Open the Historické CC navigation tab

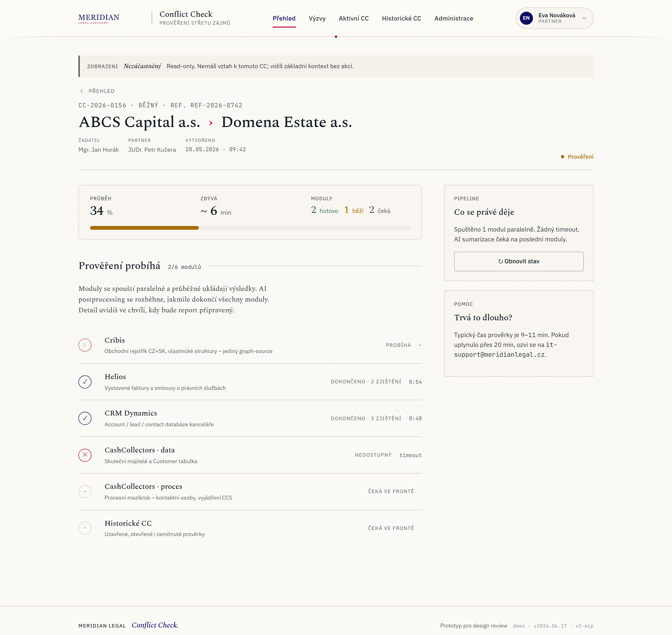tap(401, 18)
